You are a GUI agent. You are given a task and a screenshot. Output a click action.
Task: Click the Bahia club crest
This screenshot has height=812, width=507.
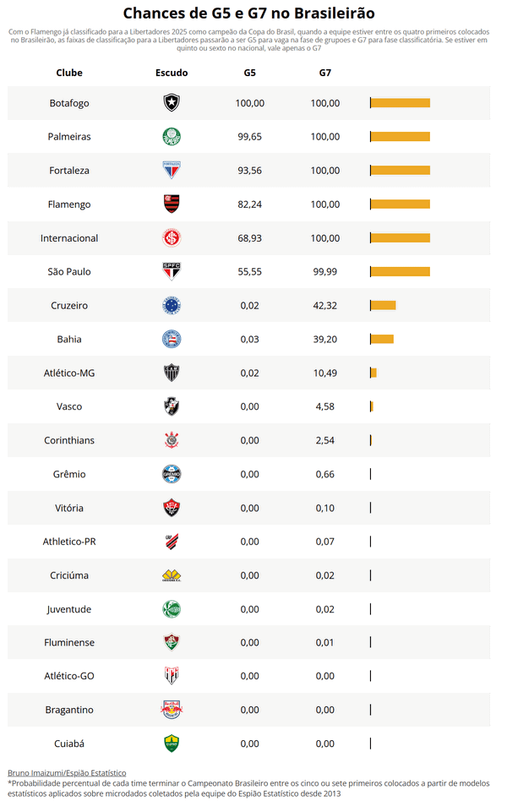pos(172,340)
